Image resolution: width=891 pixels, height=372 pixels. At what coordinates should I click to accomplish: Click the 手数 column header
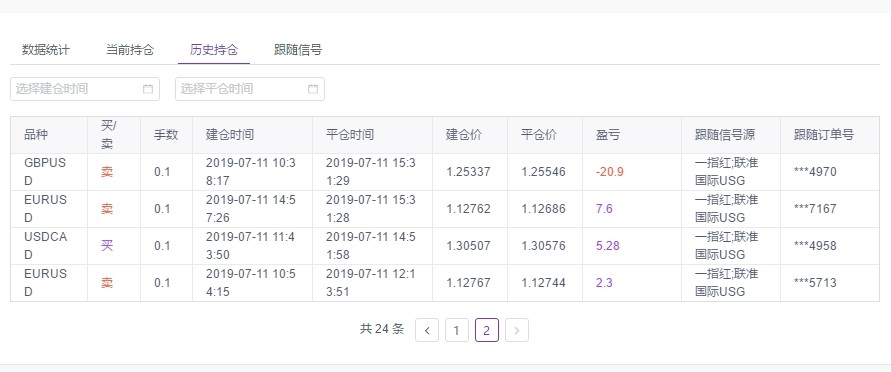coord(166,135)
